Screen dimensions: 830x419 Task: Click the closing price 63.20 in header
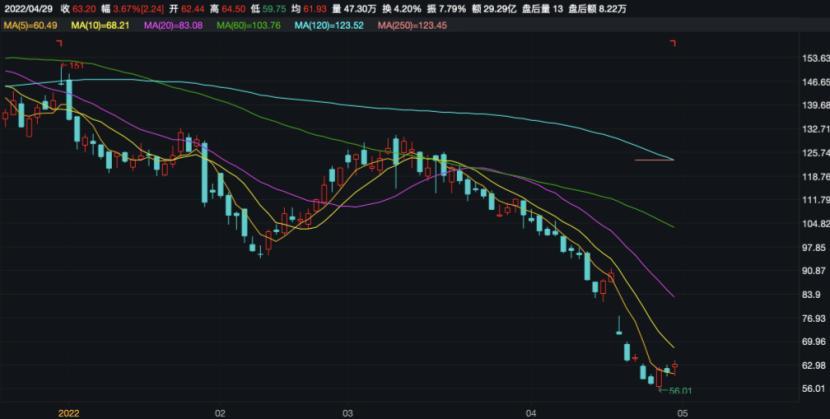click(x=84, y=8)
